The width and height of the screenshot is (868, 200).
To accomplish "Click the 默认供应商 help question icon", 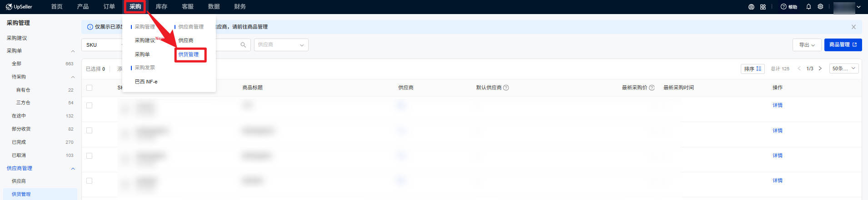I will click(506, 88).
